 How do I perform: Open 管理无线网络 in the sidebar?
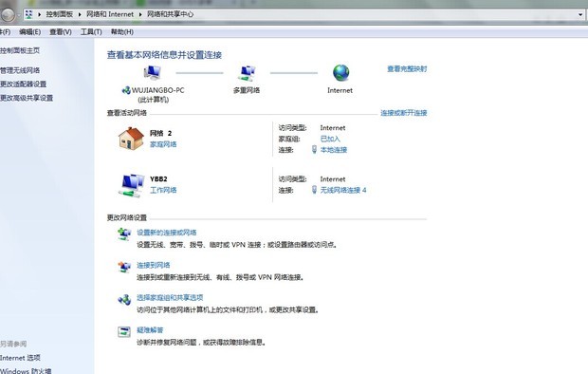pos(20,70)
